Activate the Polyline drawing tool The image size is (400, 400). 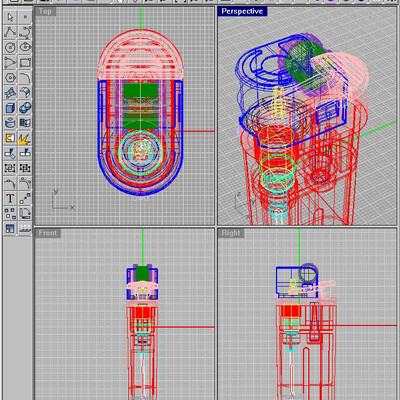tap(10, 32)
